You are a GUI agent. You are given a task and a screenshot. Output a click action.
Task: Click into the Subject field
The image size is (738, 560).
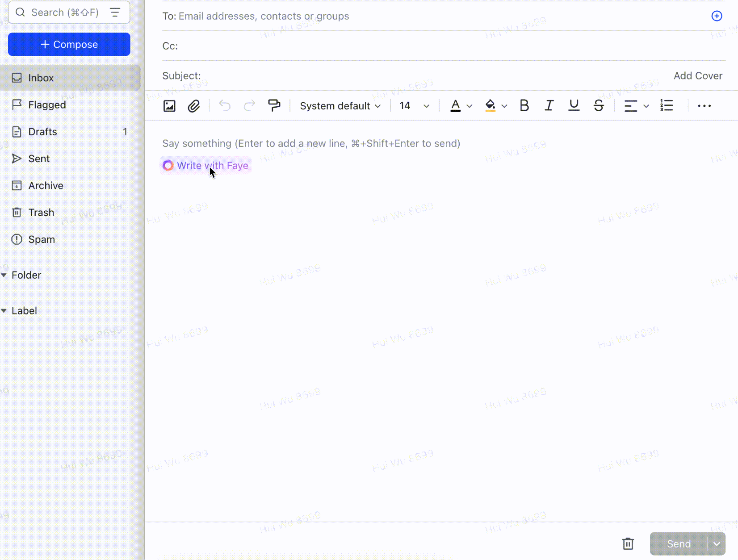(433, 76)
